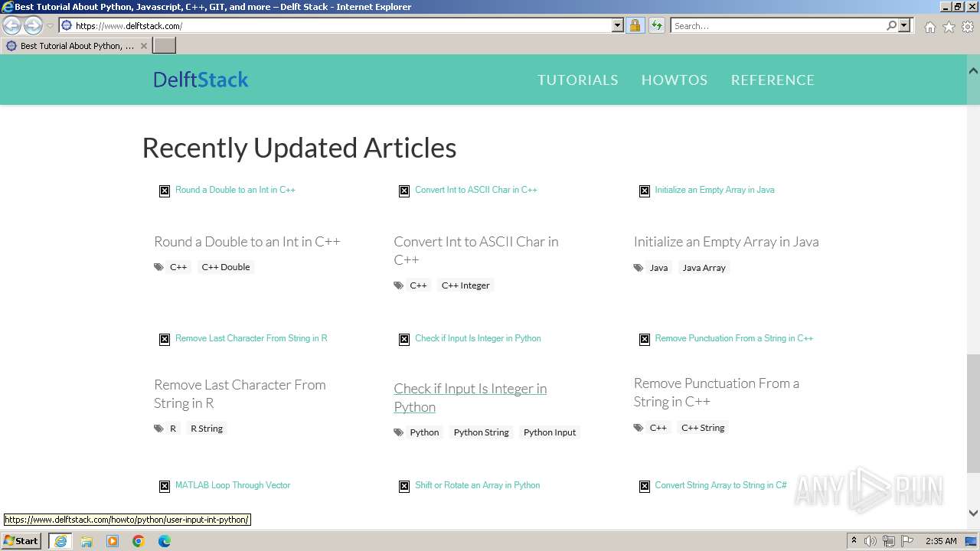Image resolution: width=980 pixels, height=551 pixels.
Task: Select the C++ Integer tag
Action: [465, 285]
